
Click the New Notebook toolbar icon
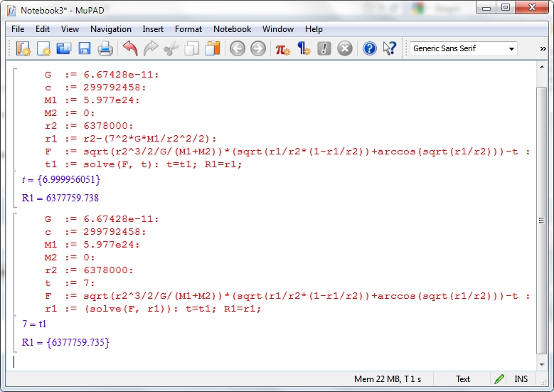(x=23, y=48)
